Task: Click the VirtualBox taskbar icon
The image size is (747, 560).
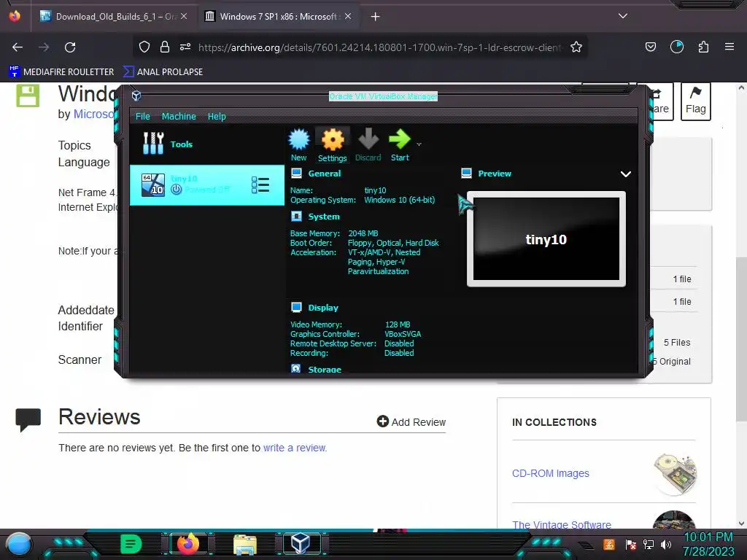Action: tap(301, 543)
